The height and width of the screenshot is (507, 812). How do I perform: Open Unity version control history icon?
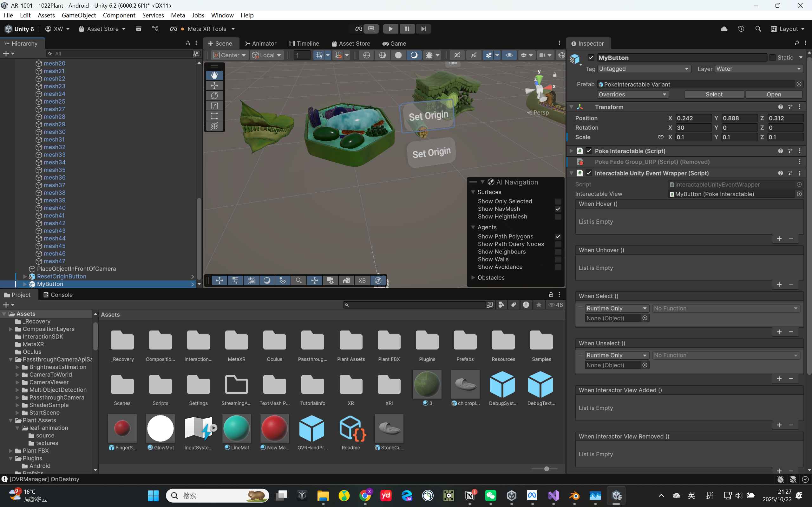tap(741, 29)
